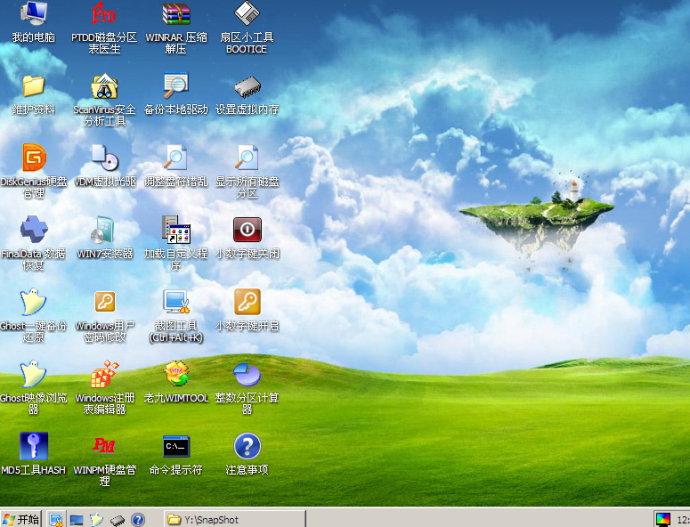Open the BOOTICE sector tool icon

click(x=246, y=15)
